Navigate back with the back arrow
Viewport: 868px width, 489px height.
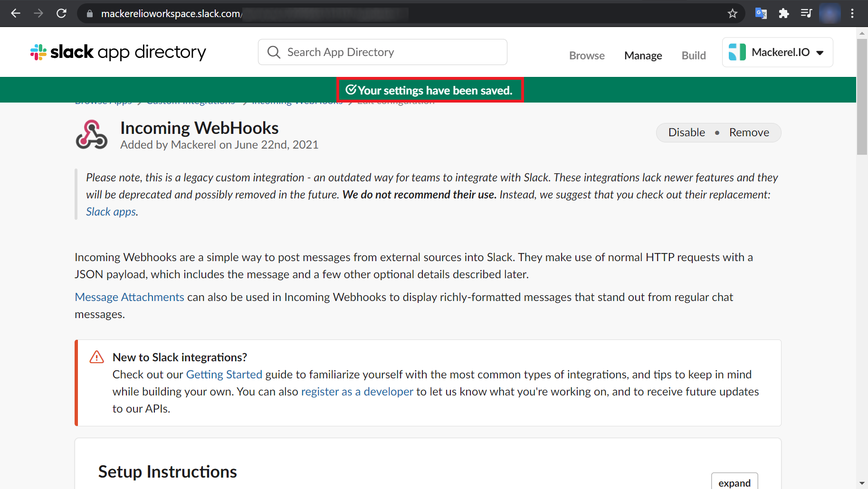[x=16, y=13]
